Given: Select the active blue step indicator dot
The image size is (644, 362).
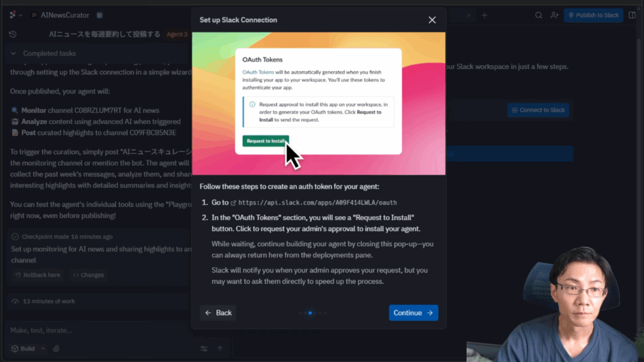Looking at the screenshot, I should tap(310, 313).
